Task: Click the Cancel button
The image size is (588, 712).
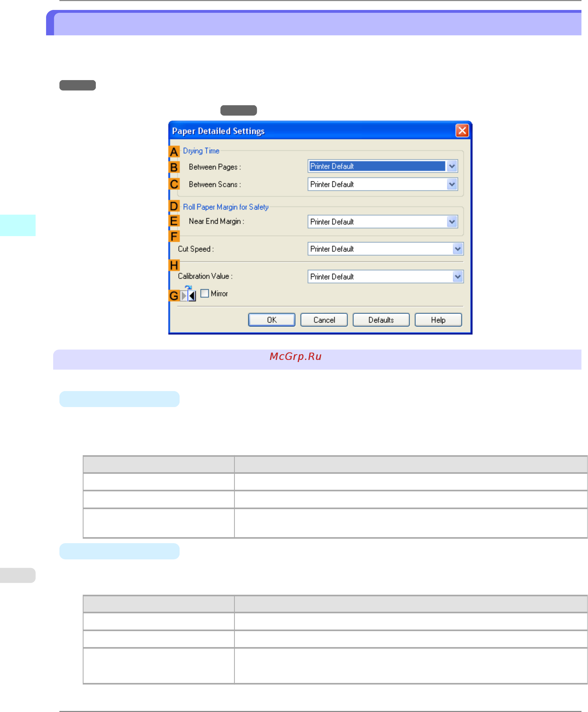Action: point(324,320)
